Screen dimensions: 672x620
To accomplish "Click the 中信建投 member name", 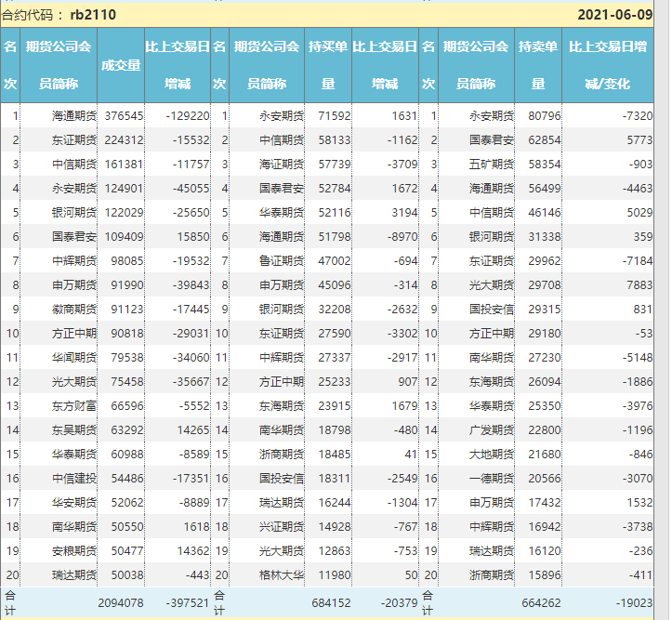I will (74, 479).
